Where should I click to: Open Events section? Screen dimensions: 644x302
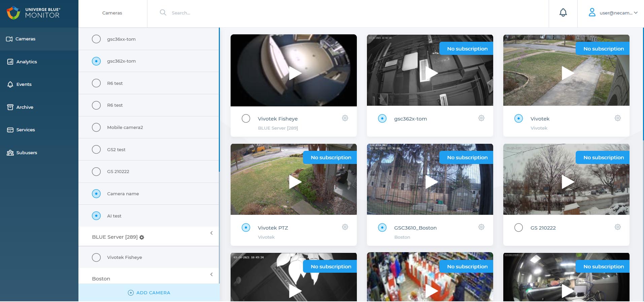tap(39, 84)
